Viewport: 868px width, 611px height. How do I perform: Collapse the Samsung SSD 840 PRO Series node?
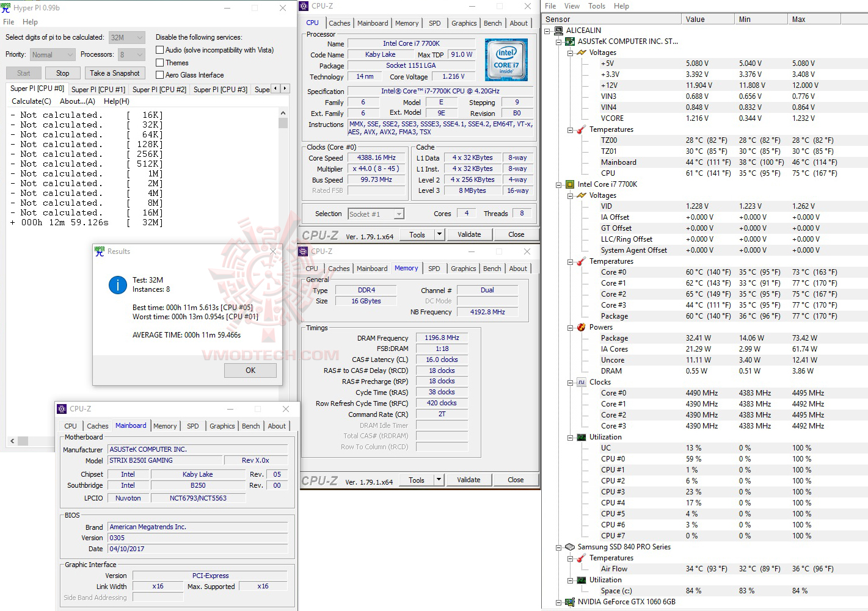pos(558,547)
